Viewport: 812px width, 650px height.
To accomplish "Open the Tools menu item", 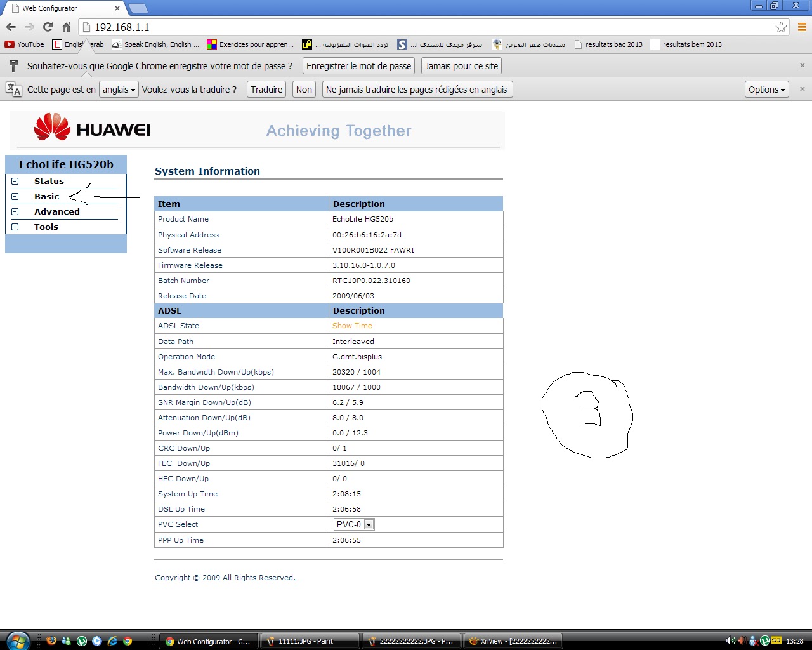I will click(x=46, y=227).
